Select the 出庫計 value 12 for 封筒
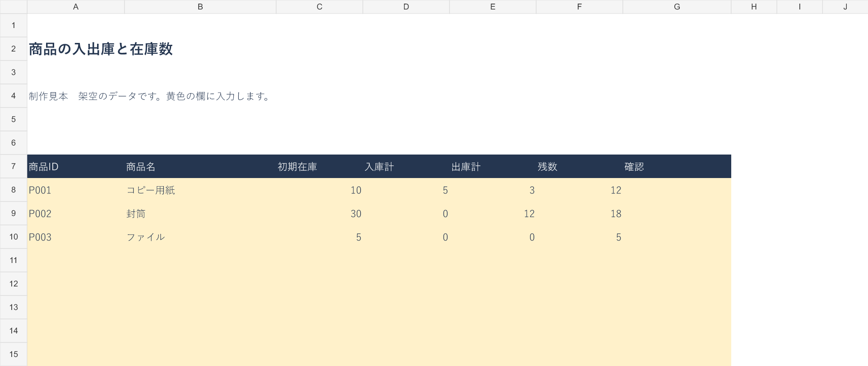The image size is (868, 366). pyautogui.click(x=493, y=214)
